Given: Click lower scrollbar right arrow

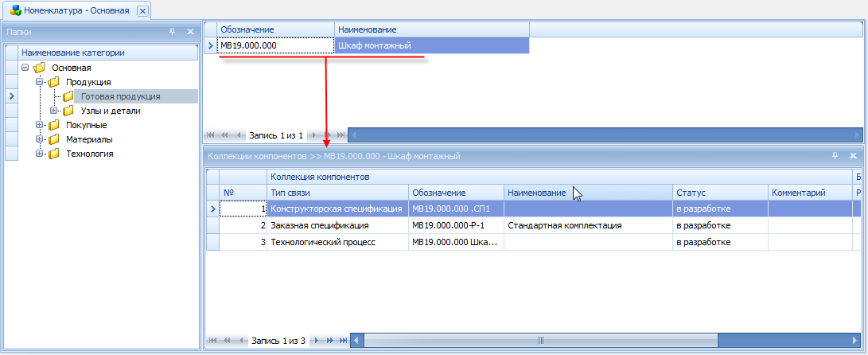Looking at the screenshot, I should pyautogui.click(x=856, y=340).
